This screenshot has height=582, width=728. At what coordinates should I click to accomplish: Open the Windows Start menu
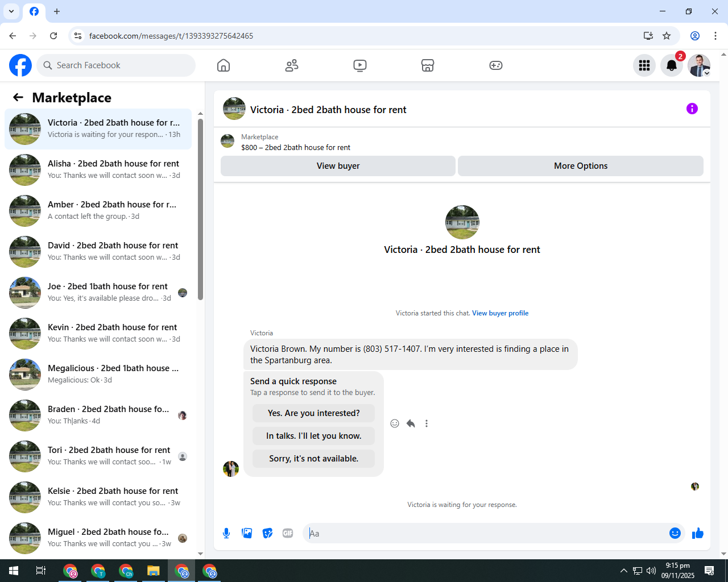(14, 571)
